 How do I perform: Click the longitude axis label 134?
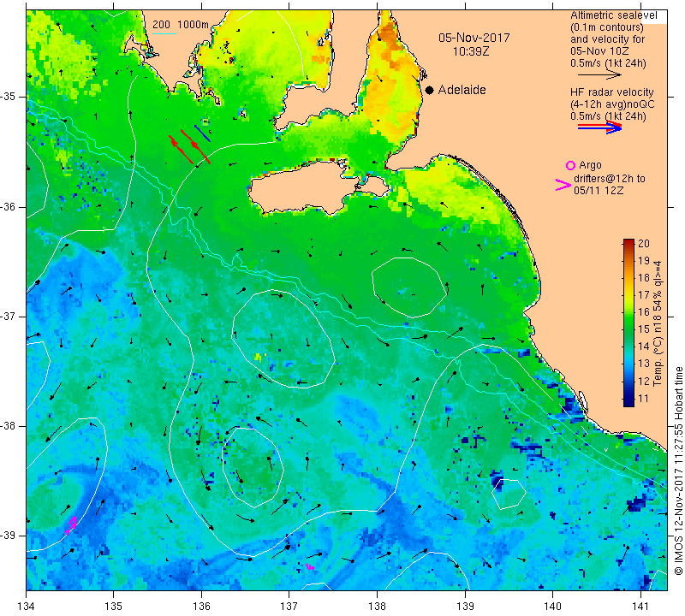[x=27, y=607]
